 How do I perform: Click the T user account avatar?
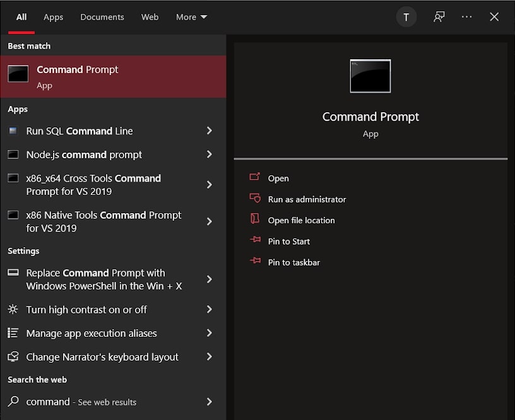click(x=406, y=17)
